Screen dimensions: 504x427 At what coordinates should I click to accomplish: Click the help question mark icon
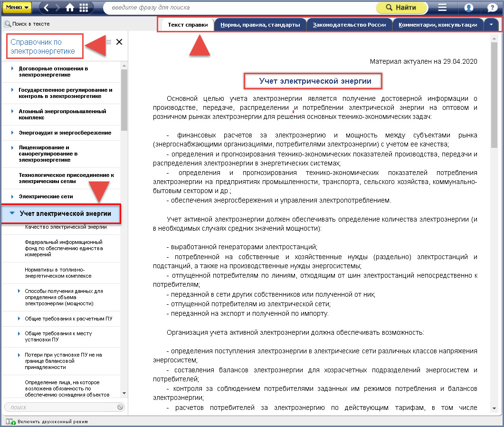pos(492,8)
